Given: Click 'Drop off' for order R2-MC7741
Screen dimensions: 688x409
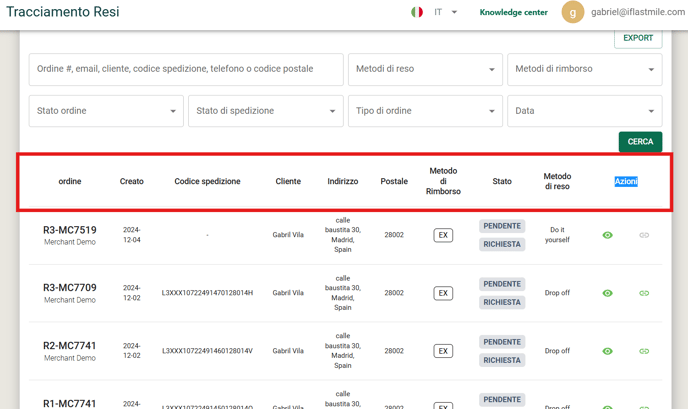Looking at the screenshot, I should [557, 351].
